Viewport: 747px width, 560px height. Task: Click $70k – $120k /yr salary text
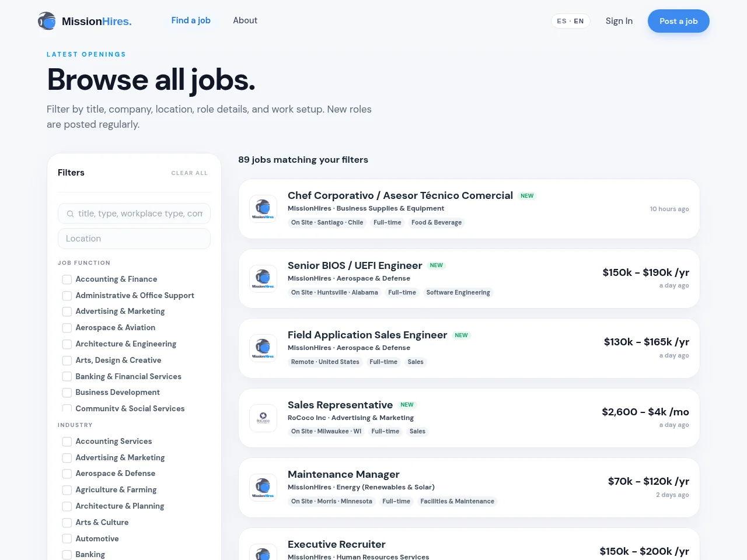[x=648, y=481]
